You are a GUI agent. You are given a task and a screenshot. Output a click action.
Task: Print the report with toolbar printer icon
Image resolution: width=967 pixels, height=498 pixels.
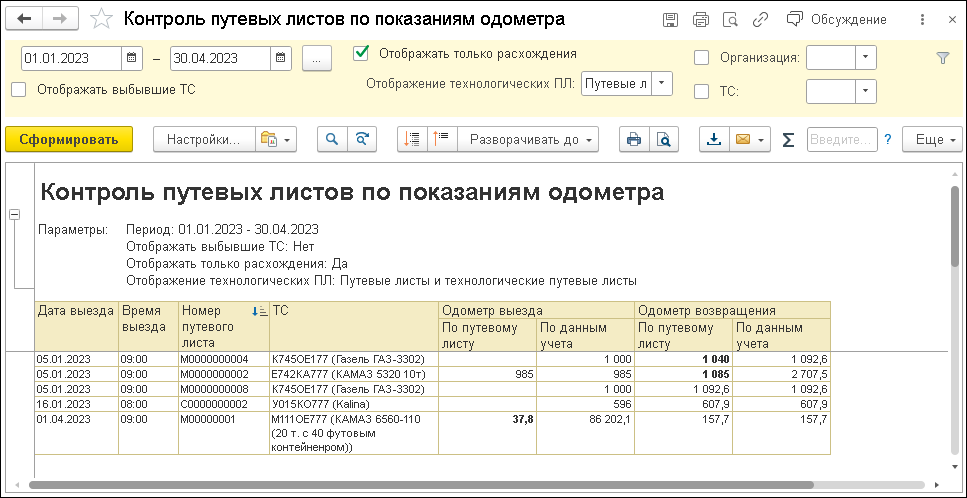(x=634, y=139)
